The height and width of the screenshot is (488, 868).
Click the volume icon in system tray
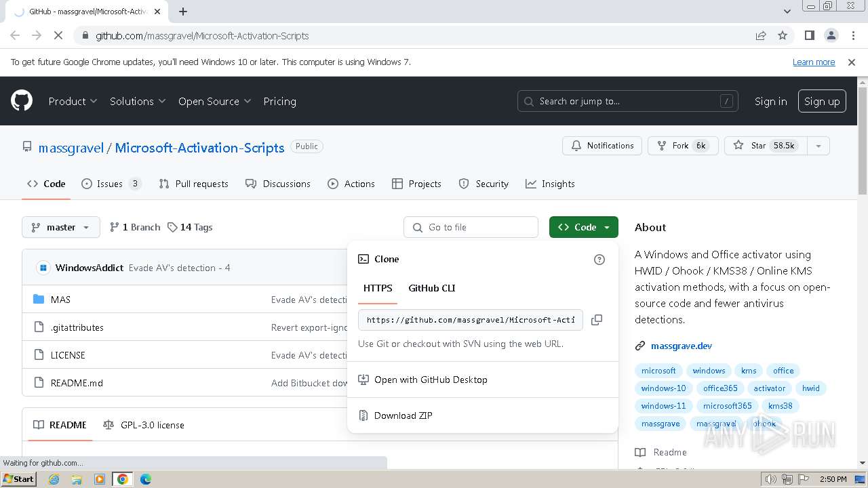(x=770, y=479)
